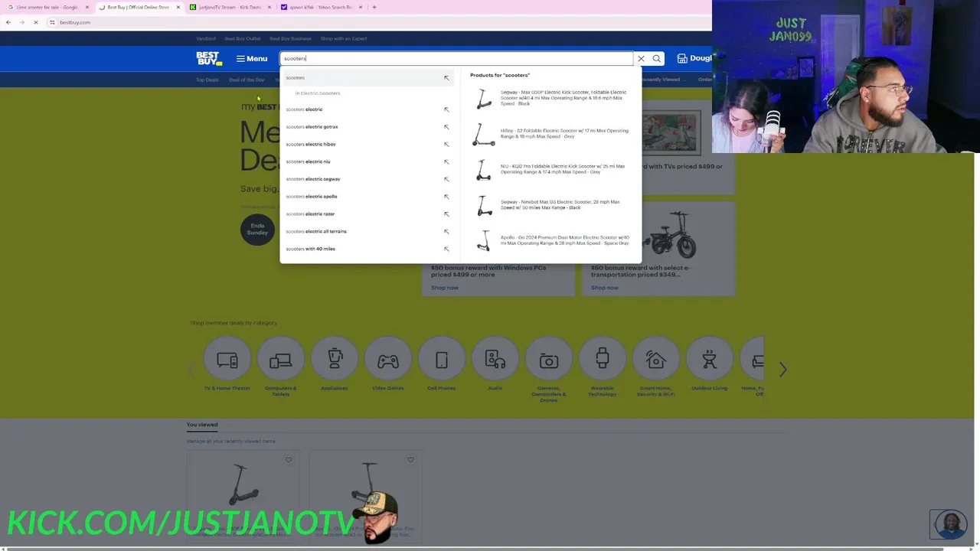The width and height of the screenshot is (980, 551).
Task: Fill search with 'scooters' via its arrow icon
Action: point(446,78)
